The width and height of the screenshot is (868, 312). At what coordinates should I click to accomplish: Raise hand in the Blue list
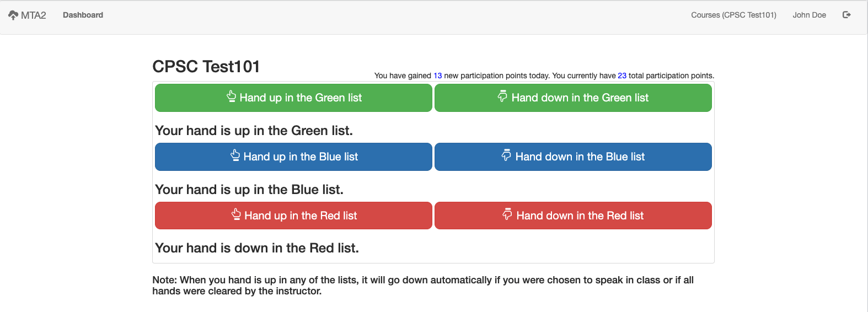point(293,157)
